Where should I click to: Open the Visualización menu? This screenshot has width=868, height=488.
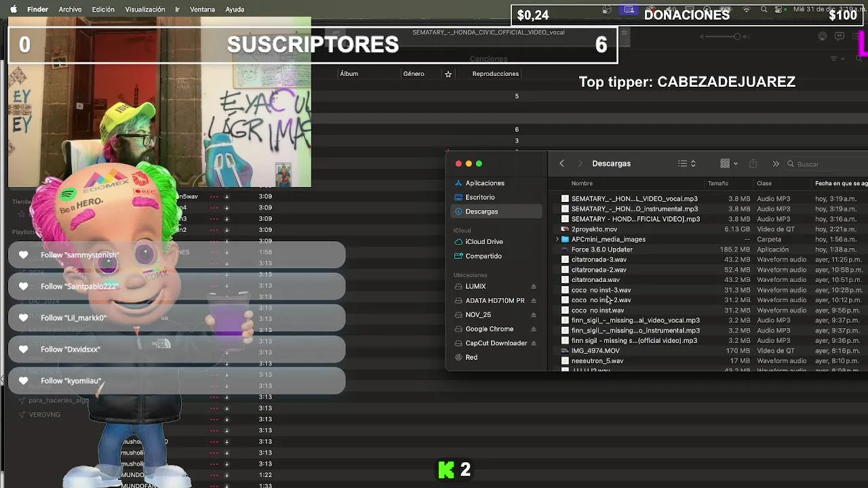[145, 9]
